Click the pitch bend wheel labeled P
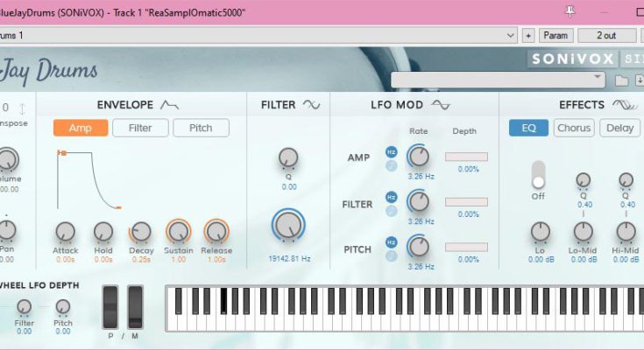 pyautogui.click(x=110, y=307)
